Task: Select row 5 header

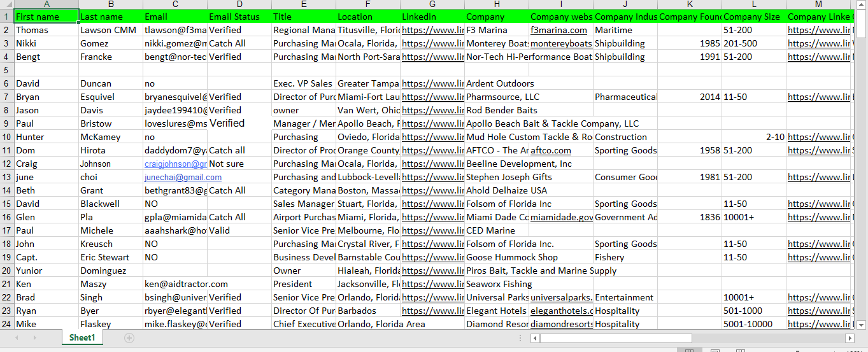Action: click(7, 70)
